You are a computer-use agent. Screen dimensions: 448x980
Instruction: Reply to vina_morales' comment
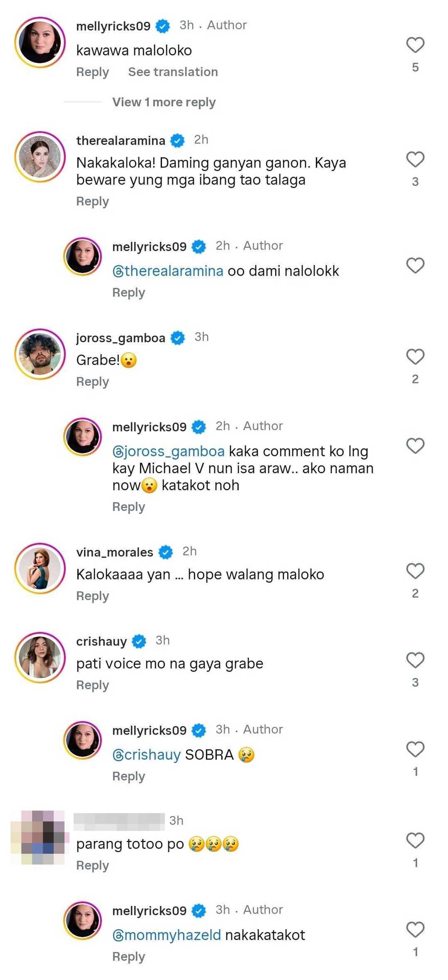[92, 596]
